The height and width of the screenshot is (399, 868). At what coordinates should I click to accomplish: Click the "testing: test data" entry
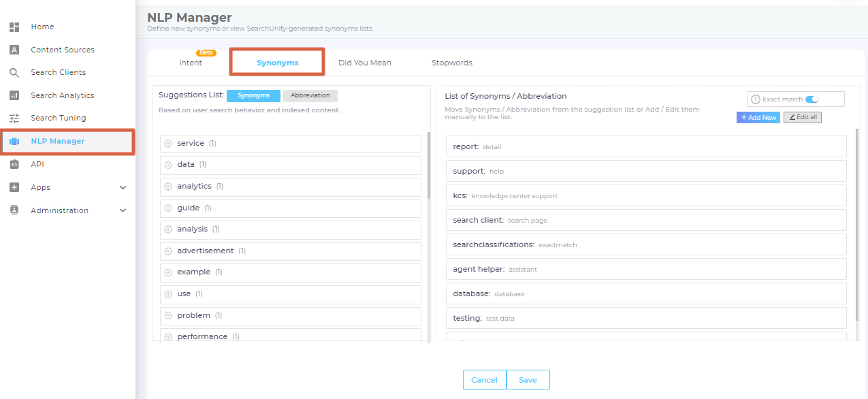coord(646,318)
